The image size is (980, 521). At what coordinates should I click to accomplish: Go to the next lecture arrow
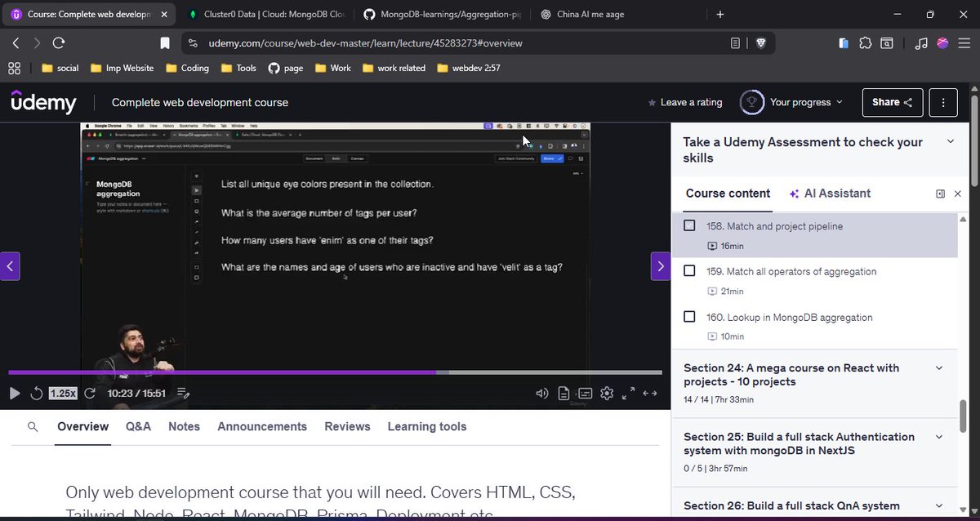click(x=661, y=266)
